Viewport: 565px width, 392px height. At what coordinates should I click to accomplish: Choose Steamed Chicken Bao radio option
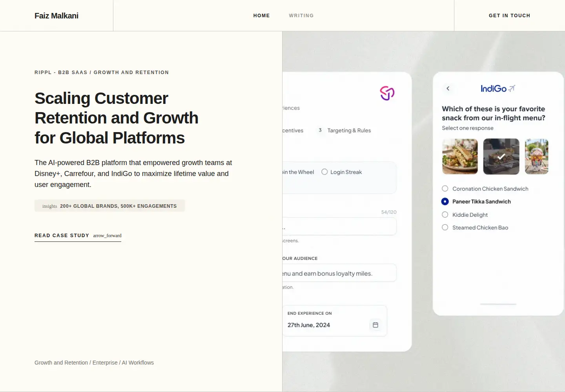click(445, 227)
